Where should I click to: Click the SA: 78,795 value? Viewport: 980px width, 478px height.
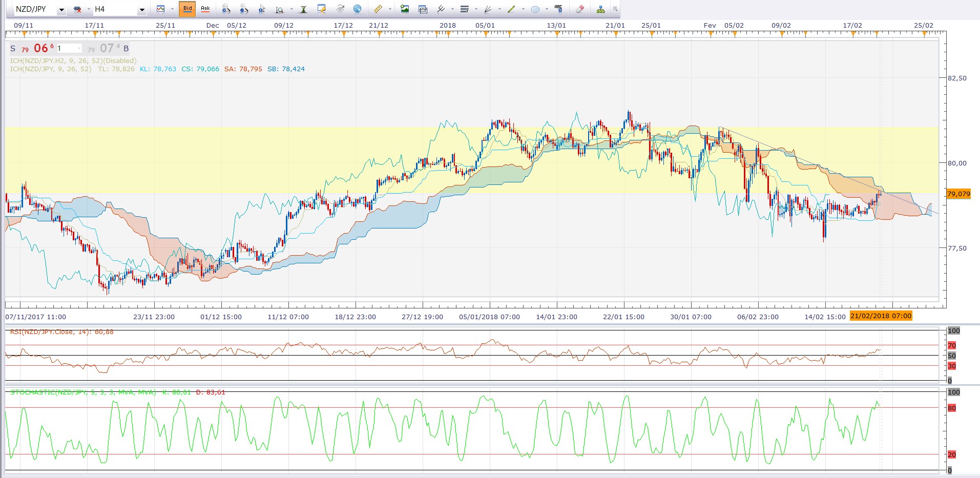(243, 69)
